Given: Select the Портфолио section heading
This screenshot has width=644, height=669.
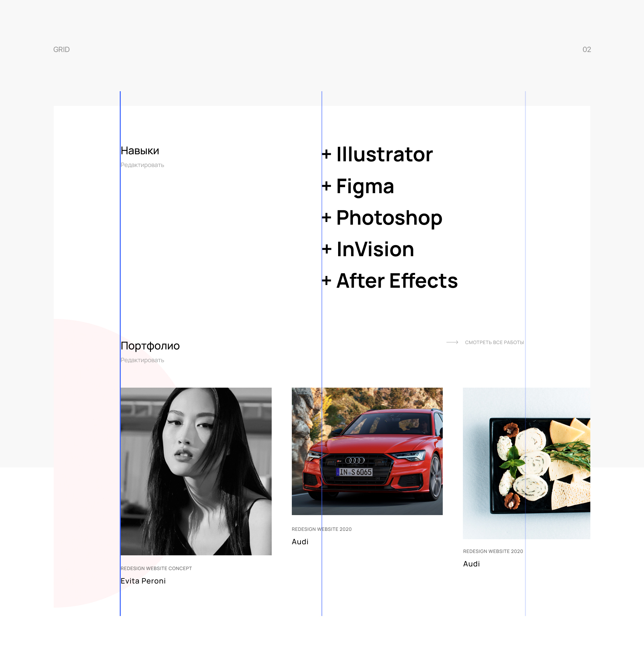Looking at the screenshot, I should (150, 346).
